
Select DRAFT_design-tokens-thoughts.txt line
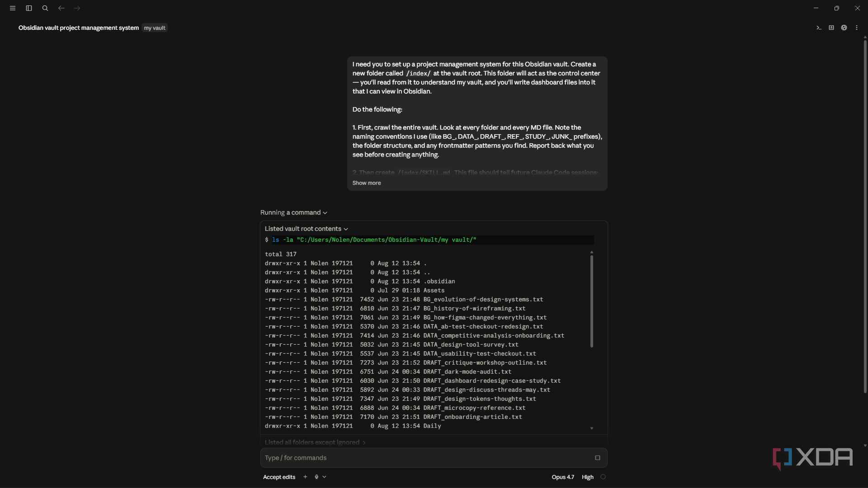pos(401,399)
